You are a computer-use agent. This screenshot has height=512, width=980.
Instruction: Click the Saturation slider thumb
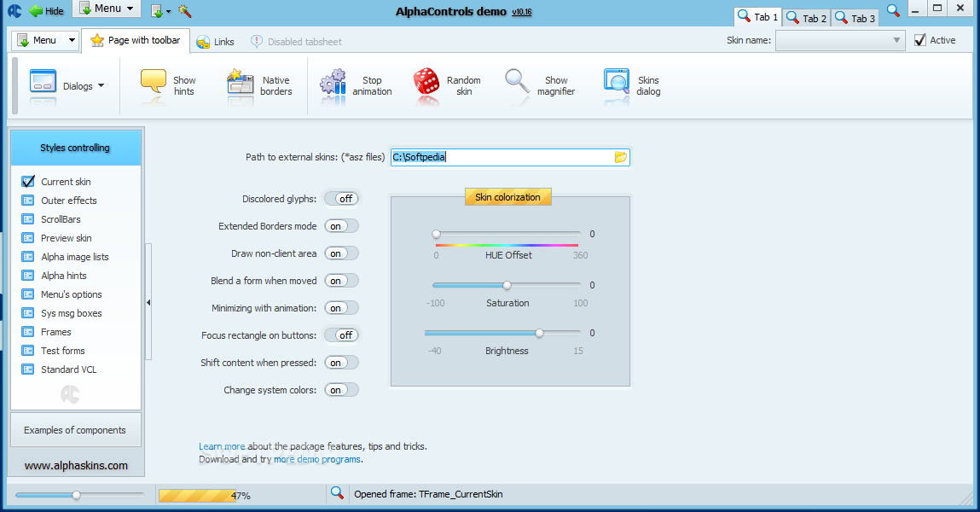[507, 285]
